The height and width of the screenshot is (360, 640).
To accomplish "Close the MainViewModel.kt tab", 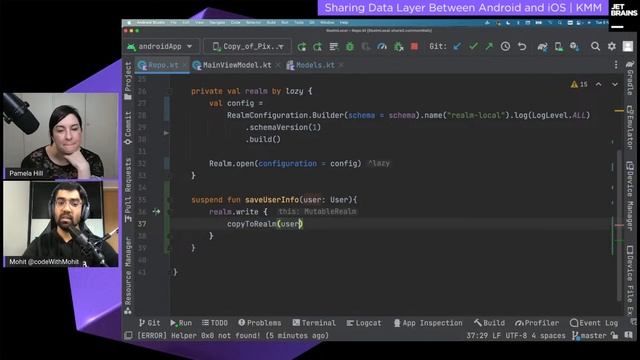I will pos(278,65).
